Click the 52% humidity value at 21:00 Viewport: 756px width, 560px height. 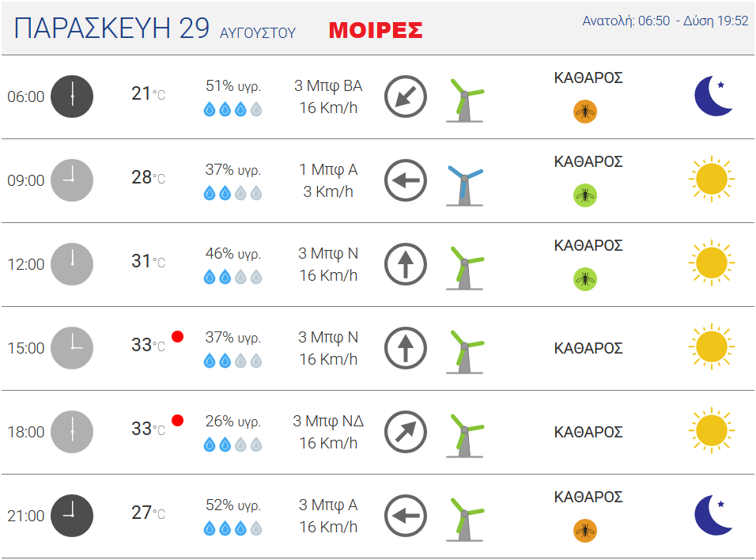pos(232,505)
